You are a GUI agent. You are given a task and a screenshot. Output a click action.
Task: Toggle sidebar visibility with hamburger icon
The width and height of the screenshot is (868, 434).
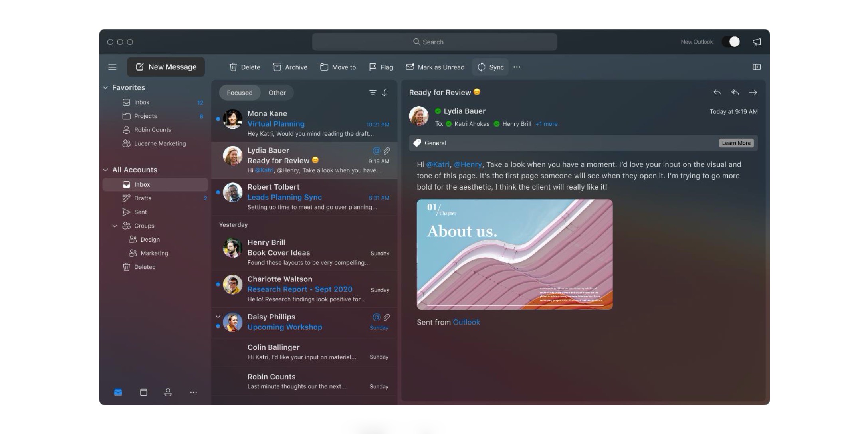(x=112, y=67)
